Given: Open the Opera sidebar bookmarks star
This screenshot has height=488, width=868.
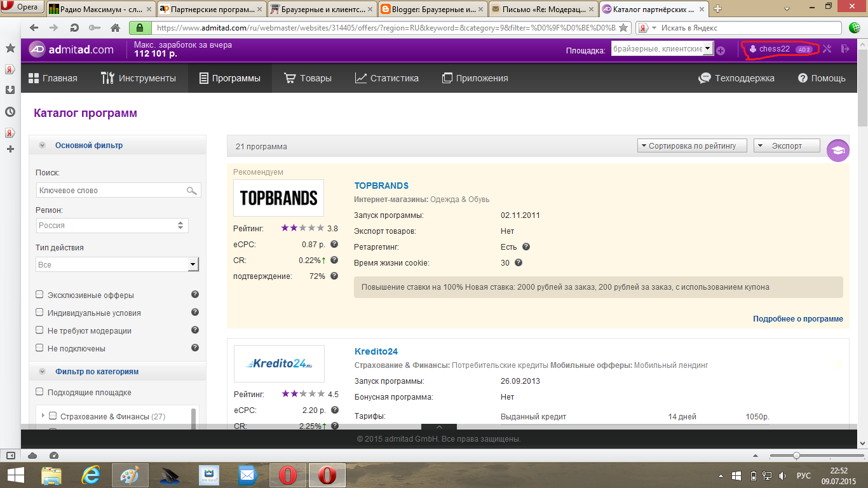Looking at the screenshot, I should tap(10, 48).
